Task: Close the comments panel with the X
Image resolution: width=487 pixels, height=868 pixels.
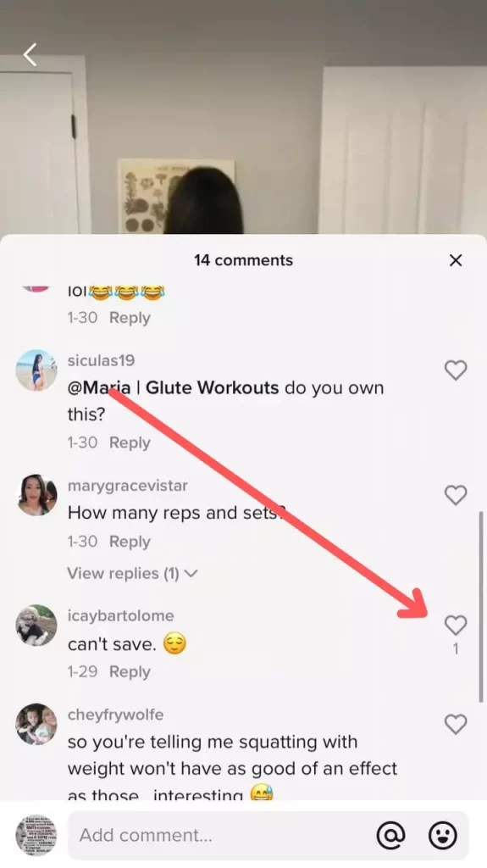Action: pos(456,260)
